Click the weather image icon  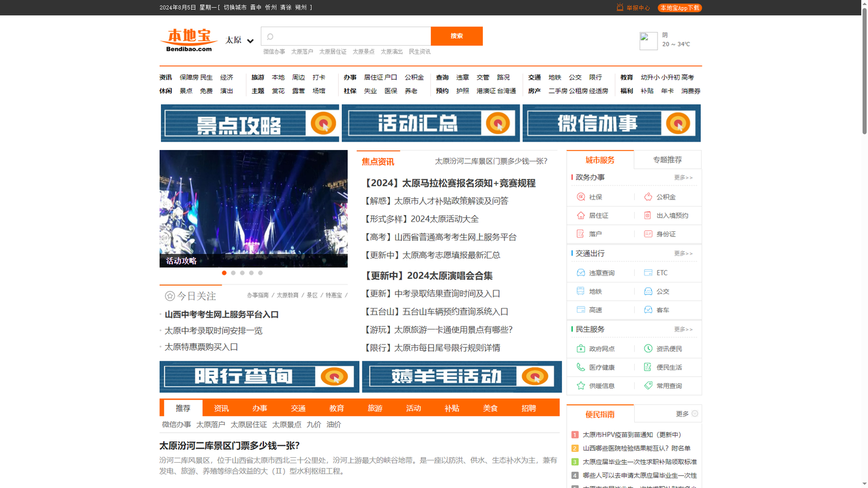click(x=649, y=41)
